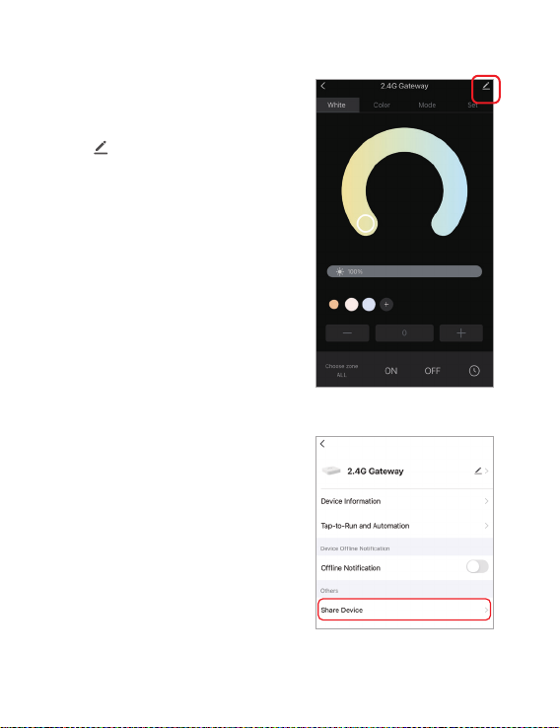Screen dimensions: 560x728
Task: Click the 100% brightness slider bar
Action: pos(404,271)
